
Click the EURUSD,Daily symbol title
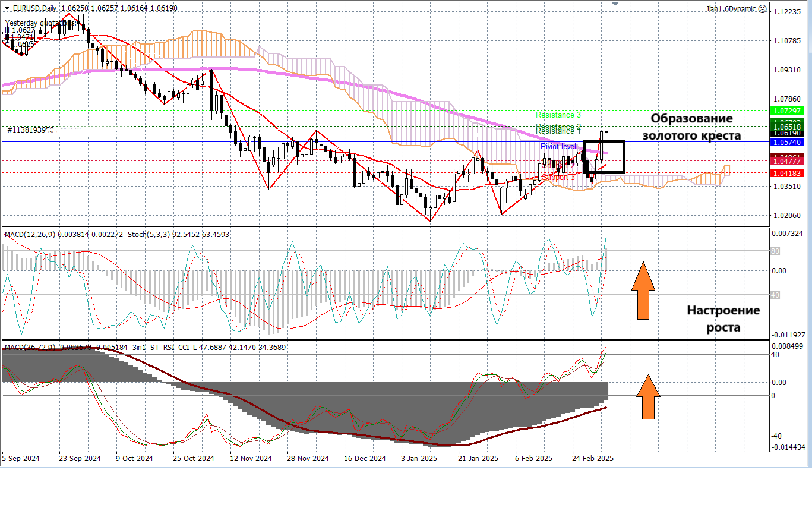(33, 8)
